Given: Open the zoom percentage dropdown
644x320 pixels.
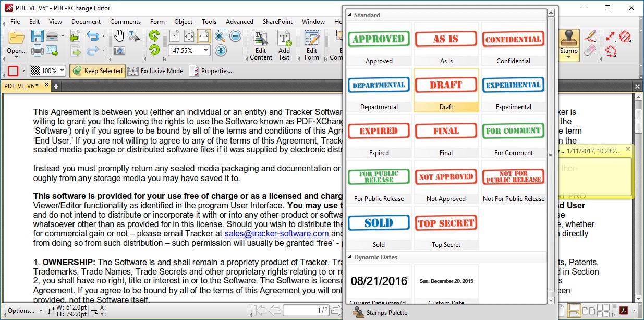Looking at the screenshot, I should [x=206, y=50].
